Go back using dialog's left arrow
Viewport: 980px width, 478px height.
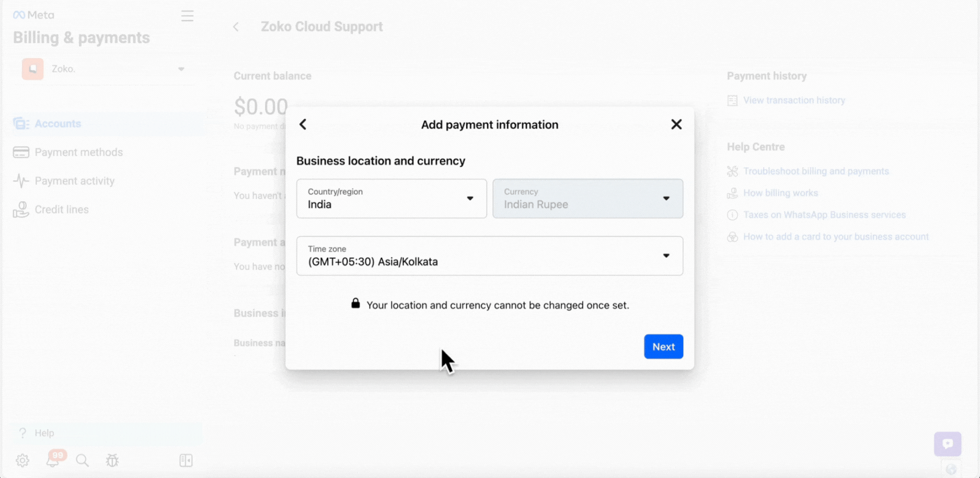click(x=303, y=124)
